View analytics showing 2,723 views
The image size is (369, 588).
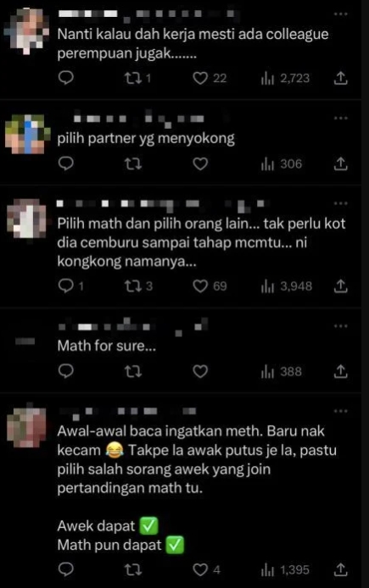(285, 78)
